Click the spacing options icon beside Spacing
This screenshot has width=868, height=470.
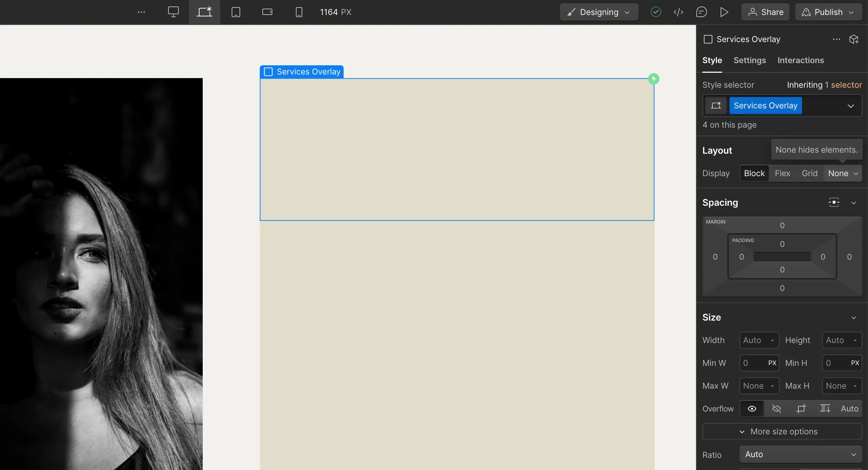click(834, 202)
